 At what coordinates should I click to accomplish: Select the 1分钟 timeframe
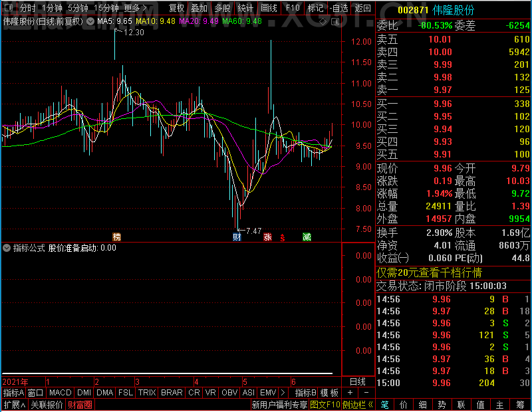[52, 8]
